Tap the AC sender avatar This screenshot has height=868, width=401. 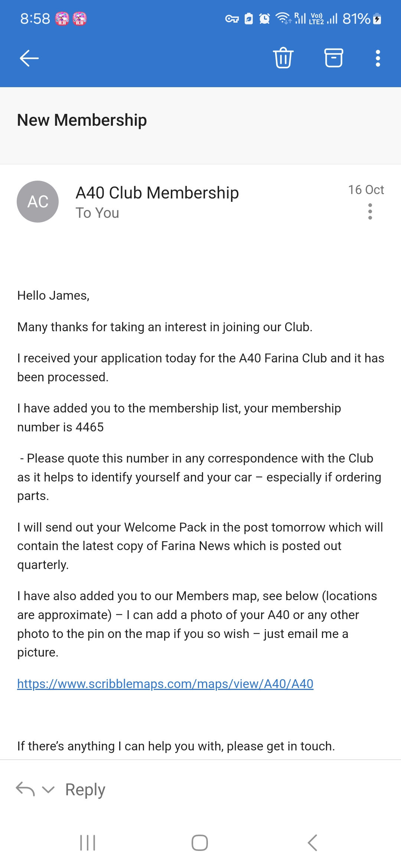tap(38, 202)
